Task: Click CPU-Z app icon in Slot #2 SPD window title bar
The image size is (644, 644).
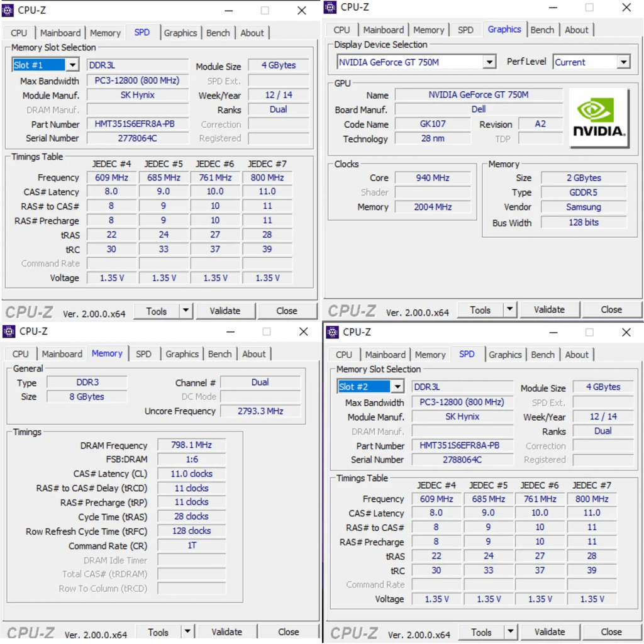Action: [332, 332]
